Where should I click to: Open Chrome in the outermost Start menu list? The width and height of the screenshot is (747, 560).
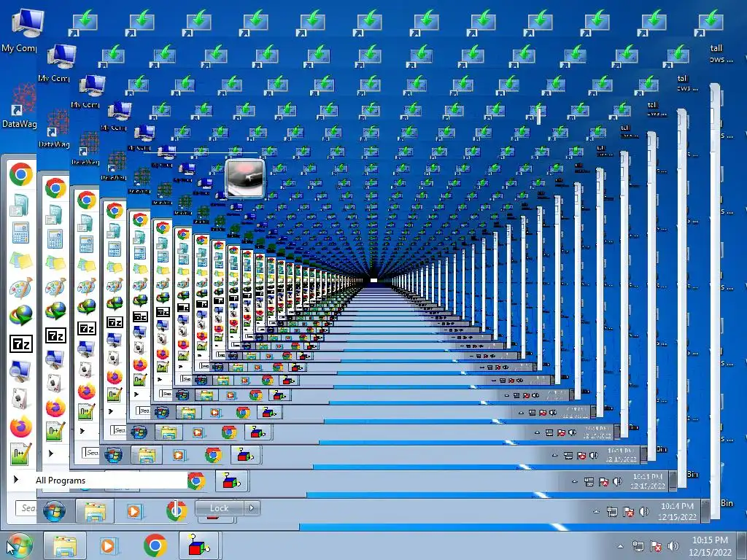pyautogui.click(x=21, y=174)
